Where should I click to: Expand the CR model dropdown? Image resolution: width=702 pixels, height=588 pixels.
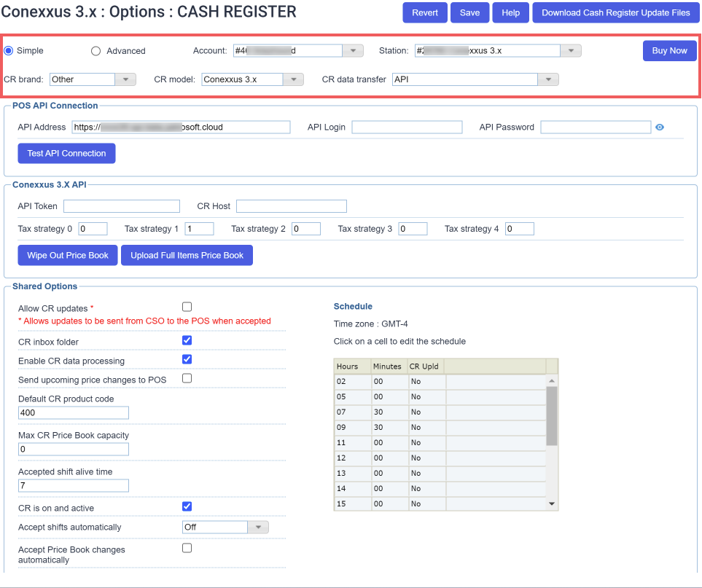pyautogui.click(x=294, y=79)
